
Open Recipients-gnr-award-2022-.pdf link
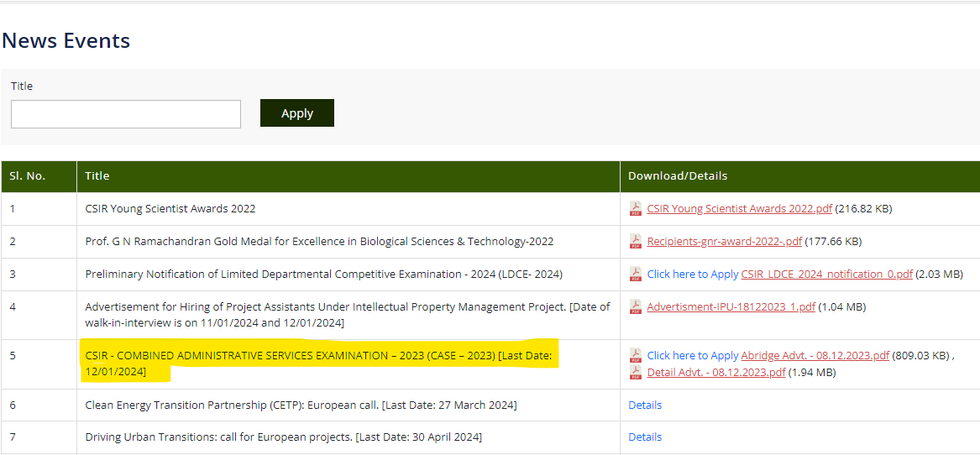click(725, 241)
